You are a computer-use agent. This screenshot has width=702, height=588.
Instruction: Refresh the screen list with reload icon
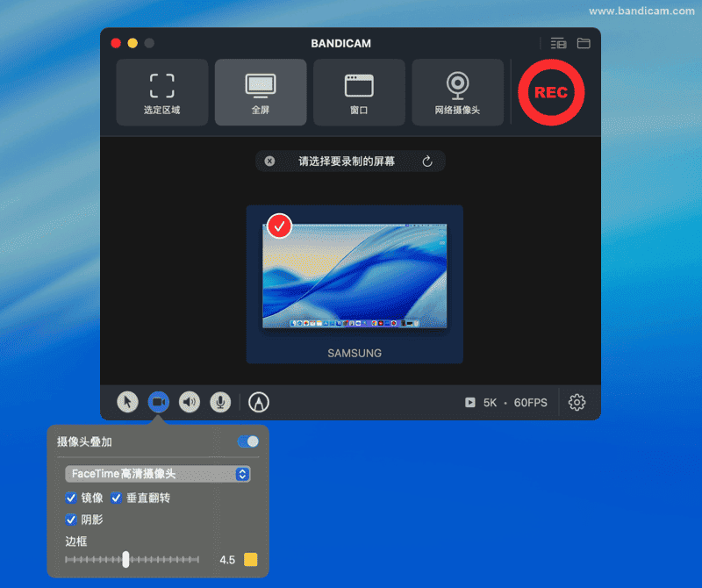(427, 161)
